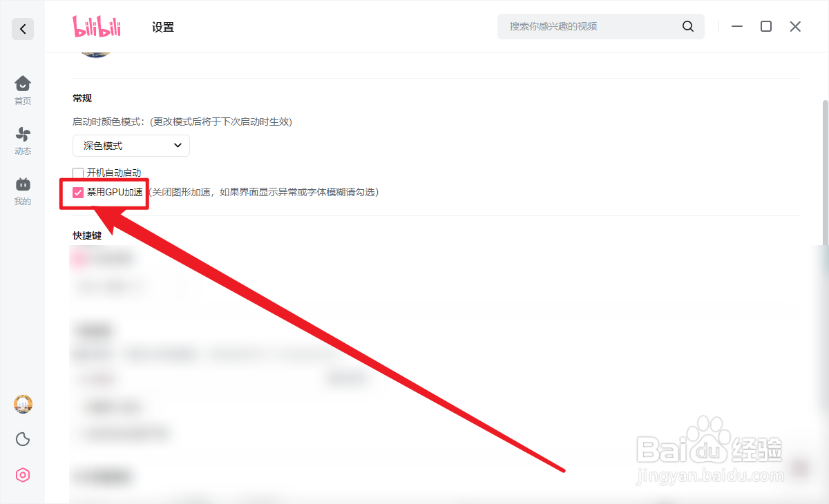Click the user avatar in sidebar

tap(23, 405)
